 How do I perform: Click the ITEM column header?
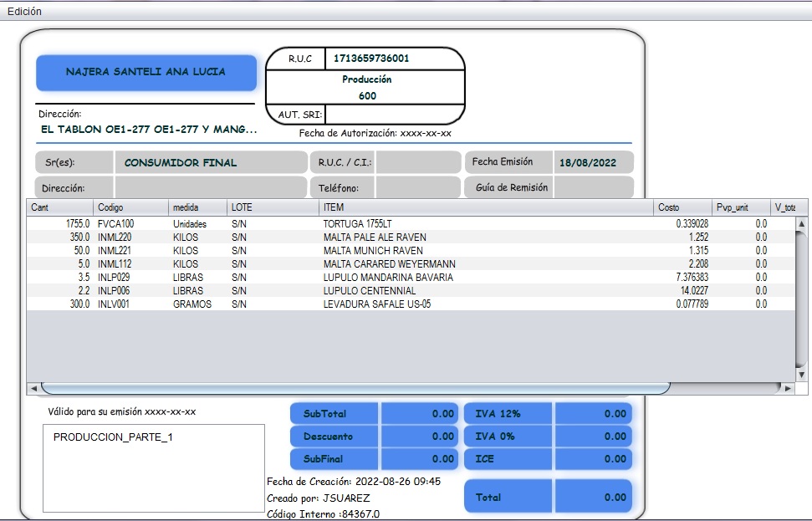pyautogui.click(x=485, y=207)
